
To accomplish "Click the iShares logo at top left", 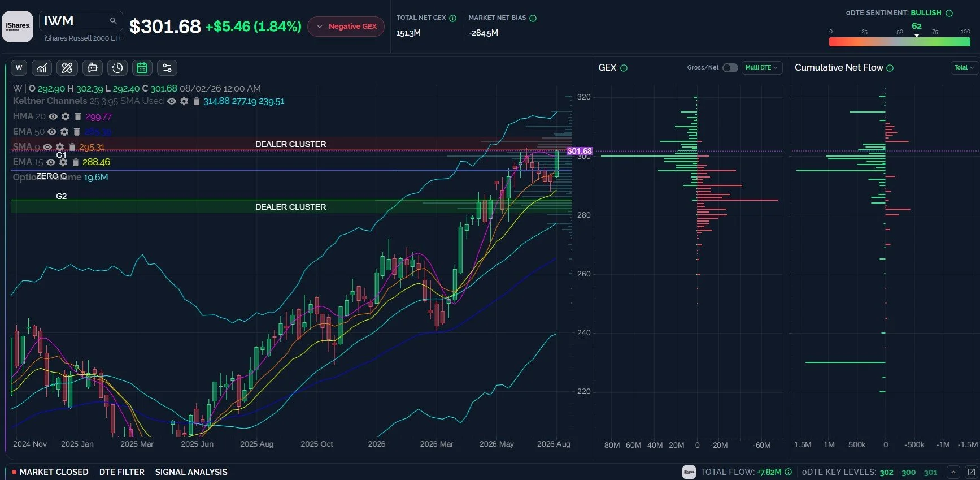I will [18, 27].
